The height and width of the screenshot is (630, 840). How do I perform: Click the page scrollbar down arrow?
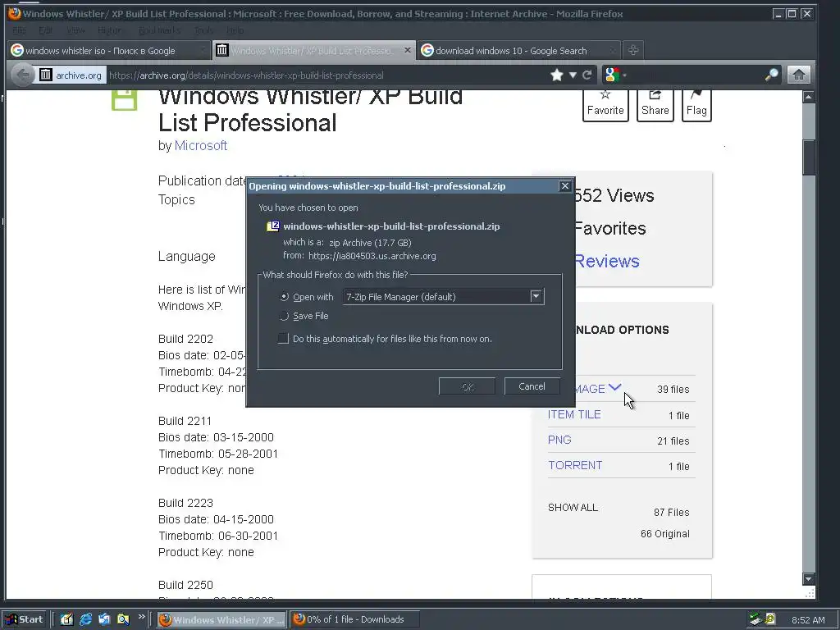(808, 578)
